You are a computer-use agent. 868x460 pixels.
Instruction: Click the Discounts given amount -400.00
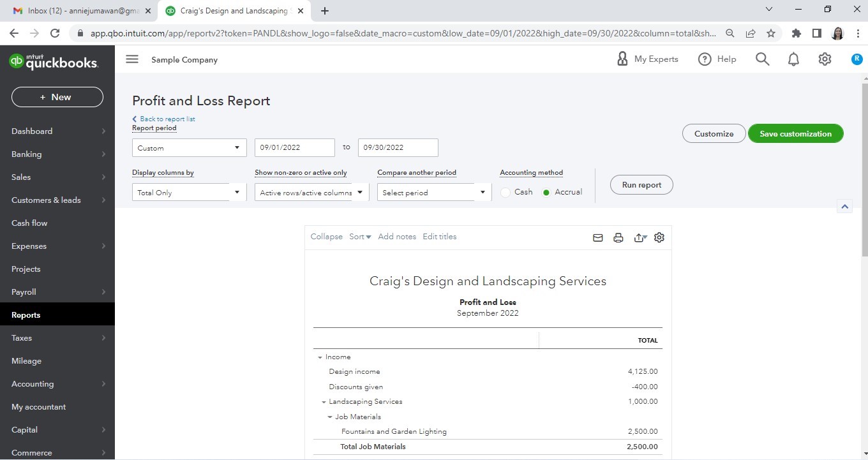[645, 387]
